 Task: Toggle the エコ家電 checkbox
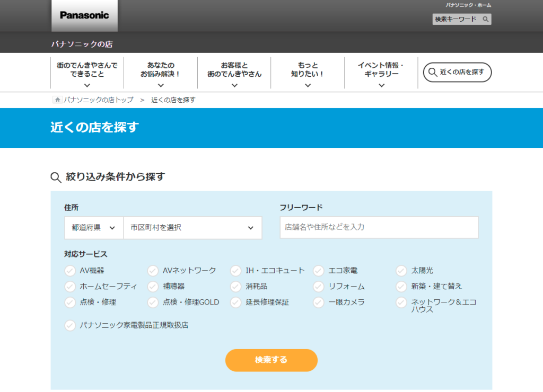318,271
